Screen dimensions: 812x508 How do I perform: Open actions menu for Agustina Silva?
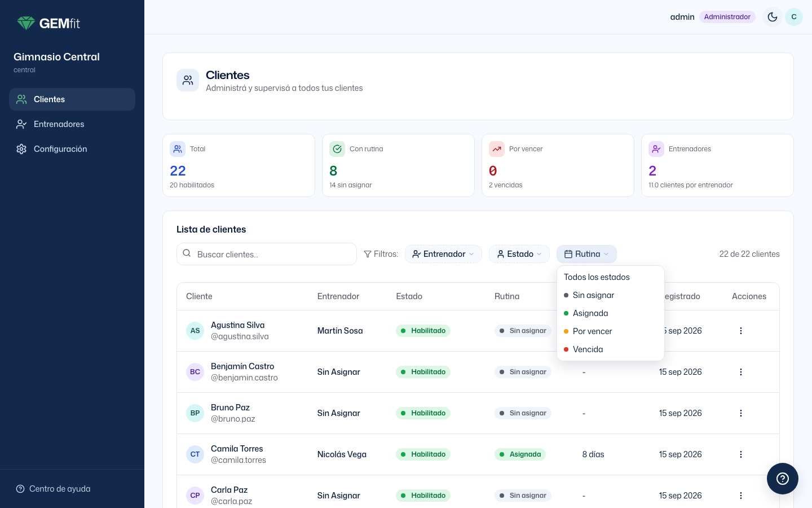(741, 331)
